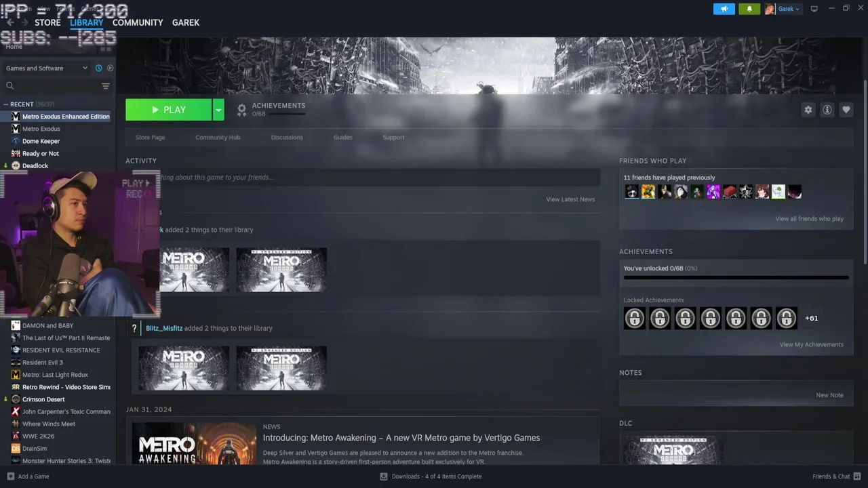Expand the Play button dropdown arrow

218,110
